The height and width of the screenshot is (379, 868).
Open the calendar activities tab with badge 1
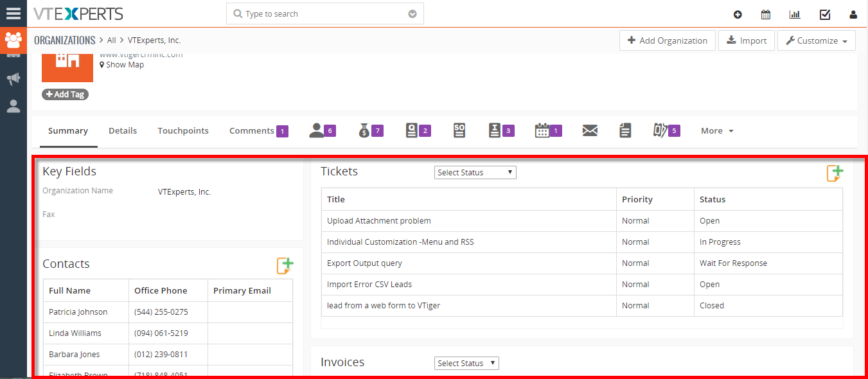point(548,130)
